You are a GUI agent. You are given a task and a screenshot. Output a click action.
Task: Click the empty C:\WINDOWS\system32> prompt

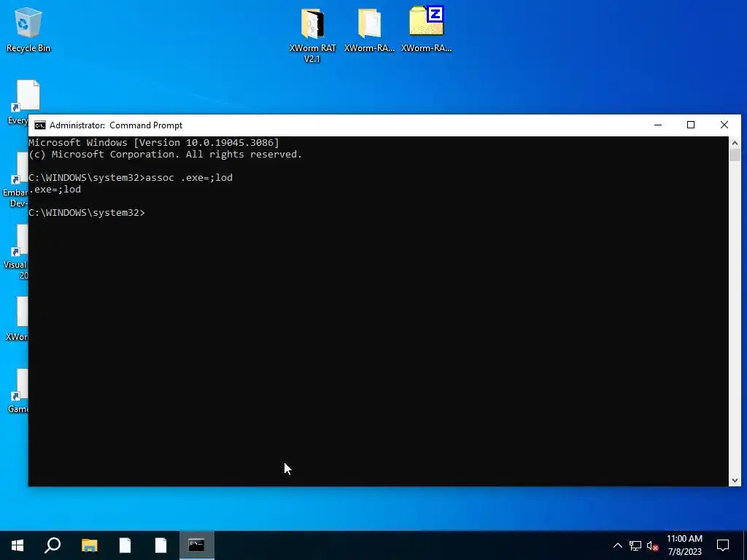(87, 213)
